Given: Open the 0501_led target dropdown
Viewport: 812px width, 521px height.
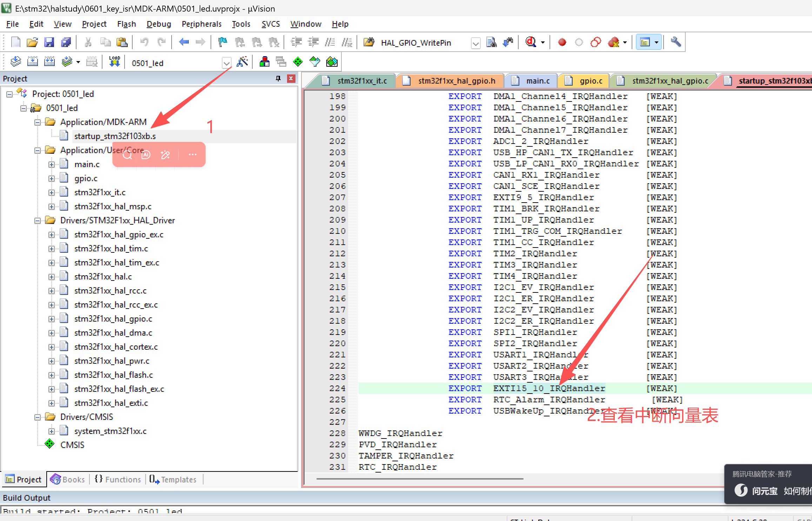Looking at the screenshot, I should pos(226,63).
